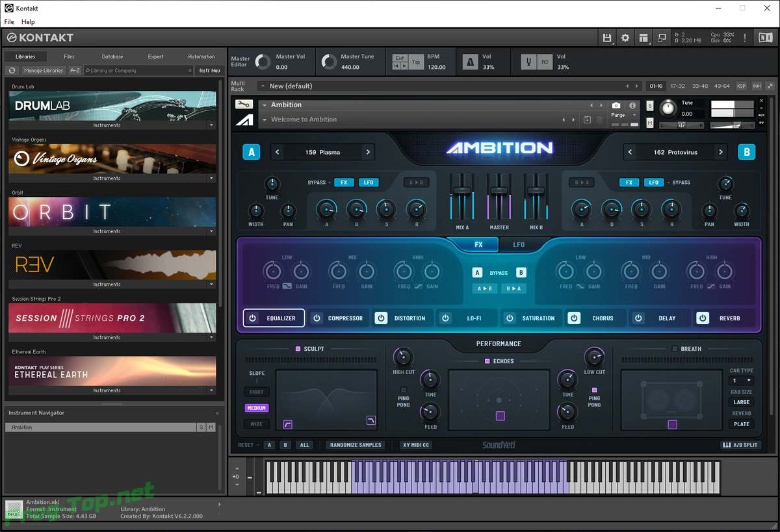Go to next sound for layer A
The image size is (780, 532).
click(x=368, y=152)
